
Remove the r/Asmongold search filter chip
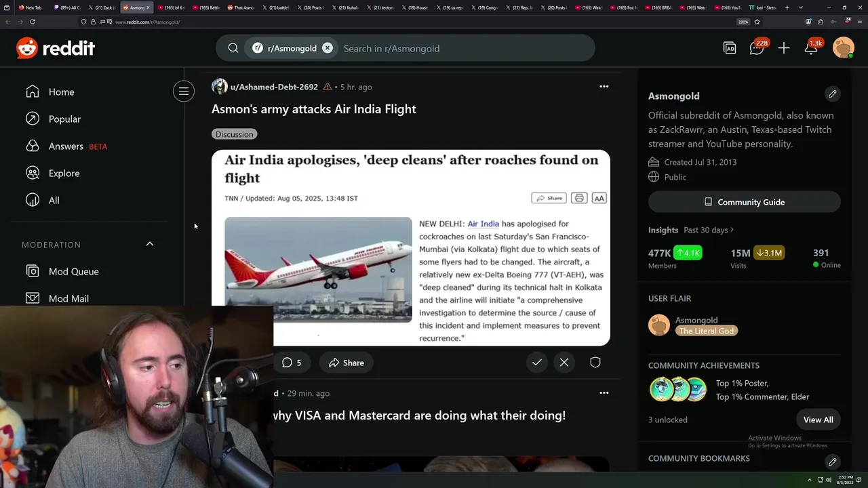pyautogui.click(x=328, y=48)
